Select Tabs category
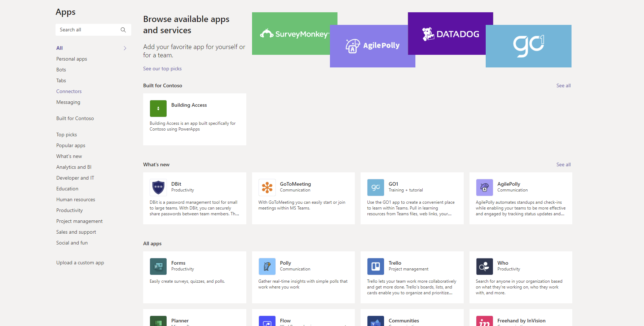 pos(61,80)
